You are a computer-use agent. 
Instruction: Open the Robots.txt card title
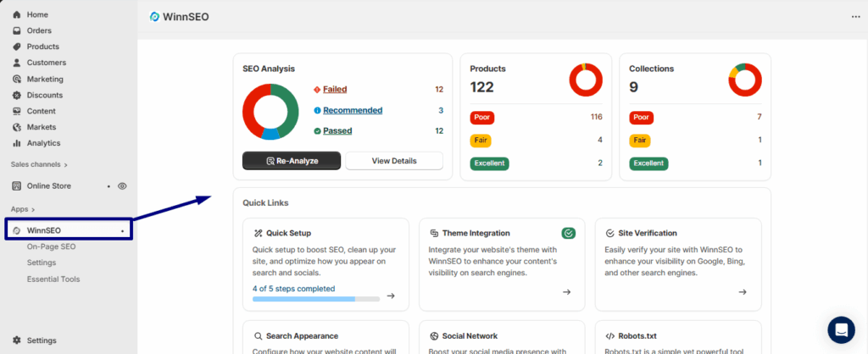tap(637, 335)
